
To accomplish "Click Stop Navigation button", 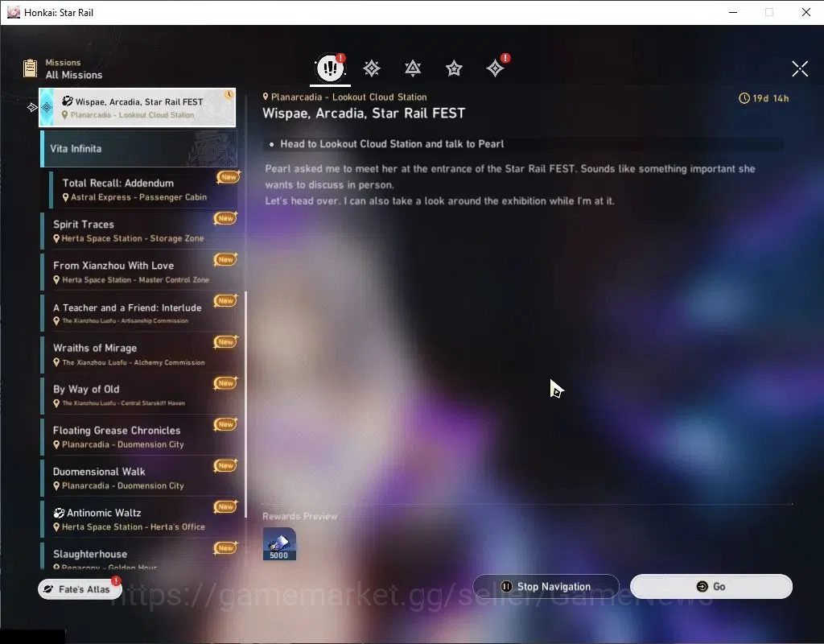I will [x=546, y=586].
